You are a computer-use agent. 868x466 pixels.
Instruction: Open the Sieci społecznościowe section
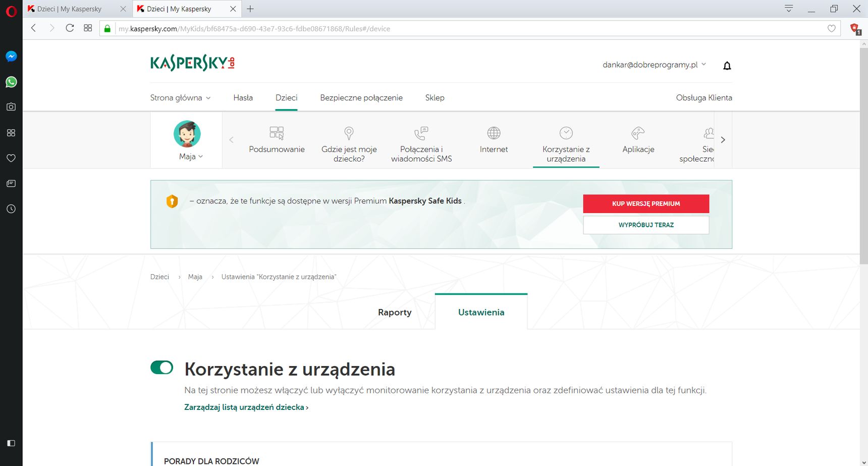pos(697,144)
